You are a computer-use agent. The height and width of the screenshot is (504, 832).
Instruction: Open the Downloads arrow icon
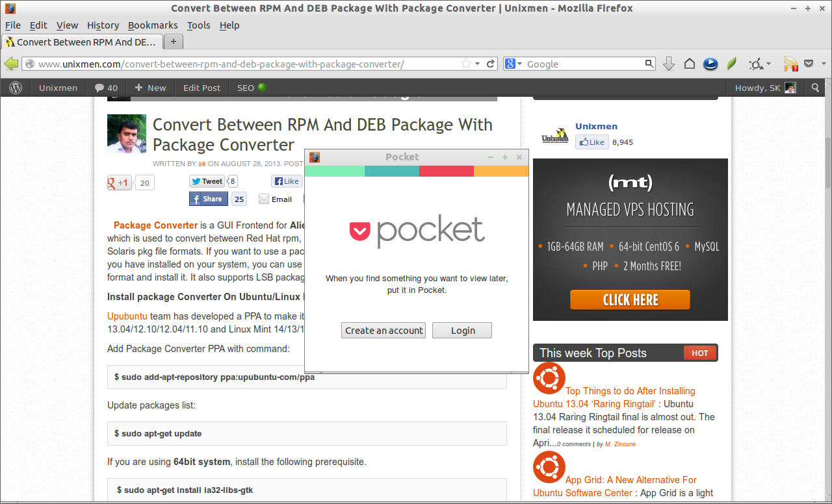(669, 64)
